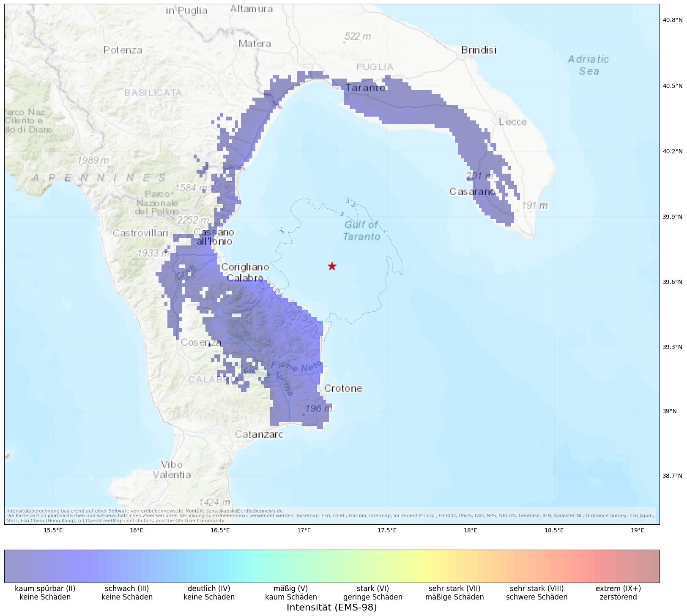687x616 pixels.
Task: Click the Altamura city label
Action: (251, 9)
